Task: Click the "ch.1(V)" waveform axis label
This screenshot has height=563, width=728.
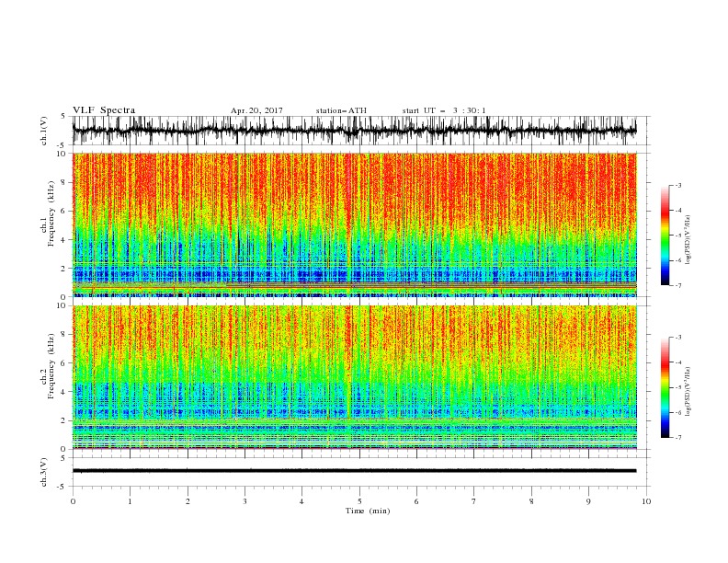Action: coord(44,131)
